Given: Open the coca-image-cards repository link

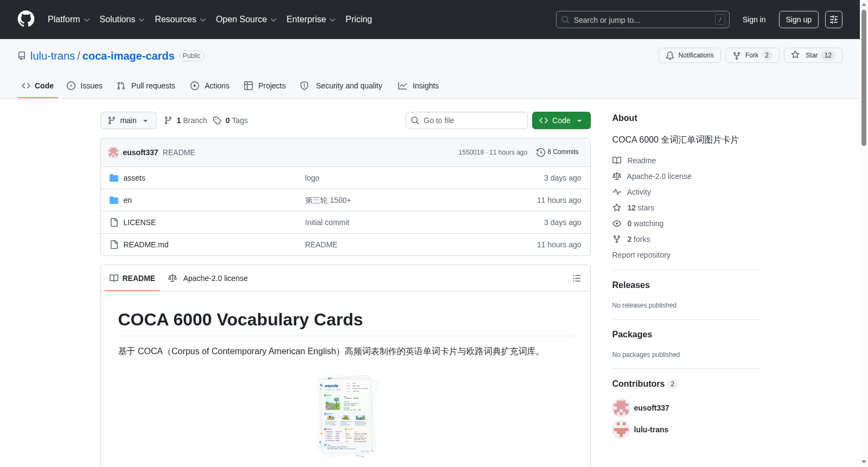Looking at the screenshot, I should 129,56.
